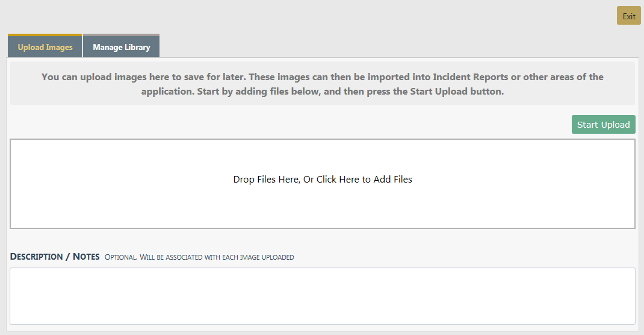The image size is (644, 335).
Task: Click the 'Manage Library' tab label
Action: [121, 47]
